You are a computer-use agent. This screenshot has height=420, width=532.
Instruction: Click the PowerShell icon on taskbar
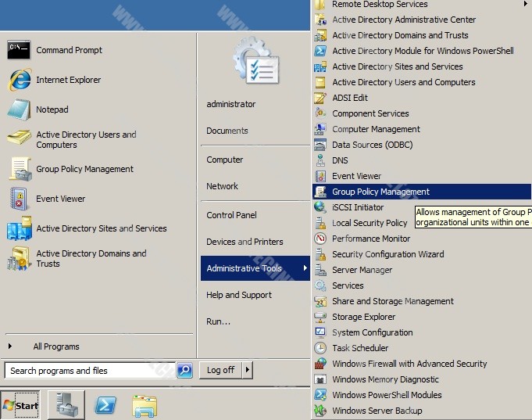click(106, 405)
